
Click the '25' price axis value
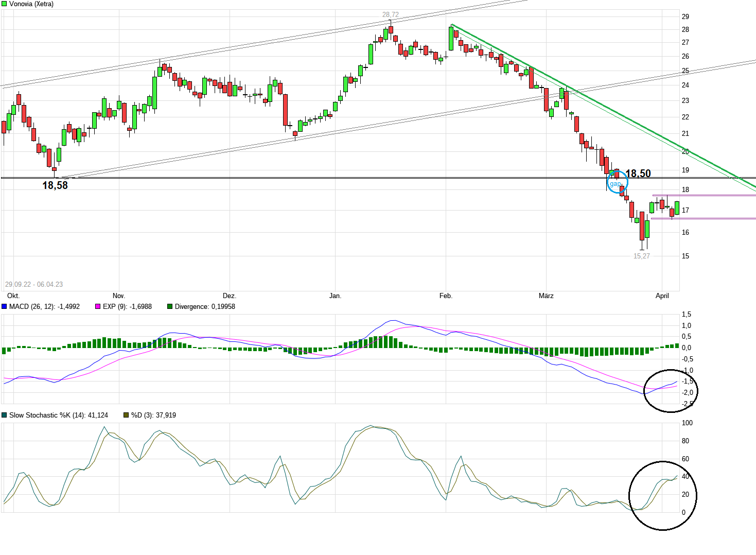click(685, 71)
